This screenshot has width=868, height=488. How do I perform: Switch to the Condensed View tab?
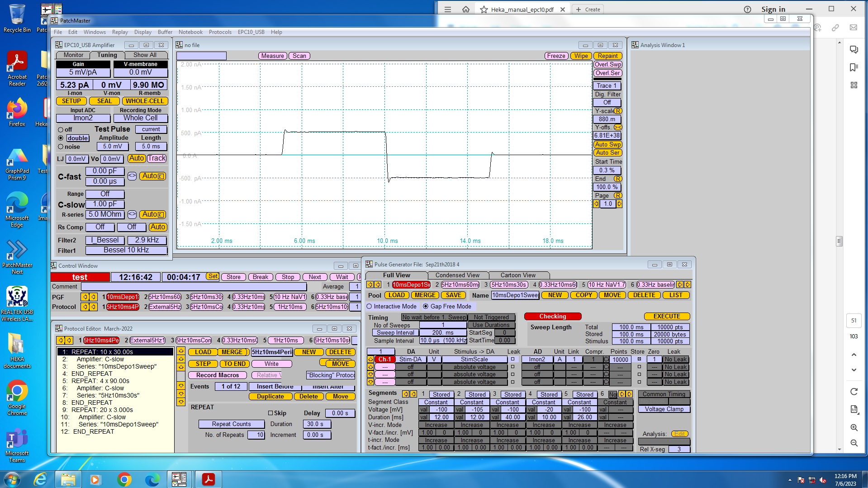tap(457, 275)
